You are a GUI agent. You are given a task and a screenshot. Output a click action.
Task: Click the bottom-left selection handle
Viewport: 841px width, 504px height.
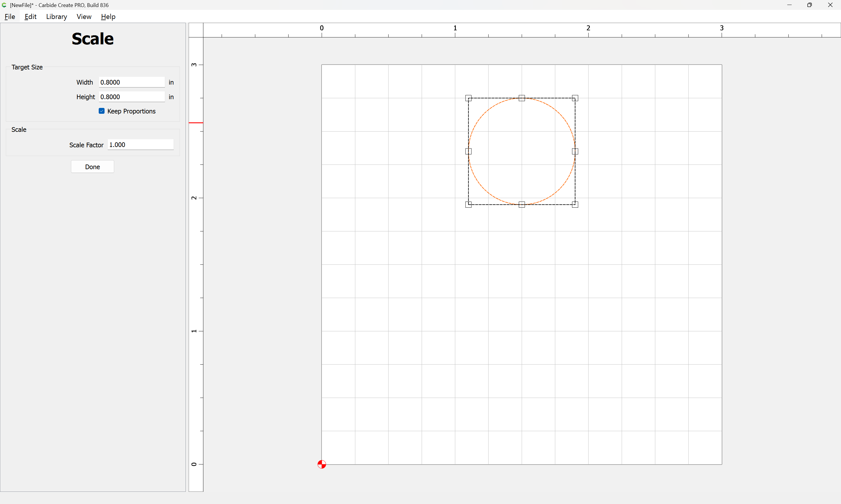[x=468, y=204]
